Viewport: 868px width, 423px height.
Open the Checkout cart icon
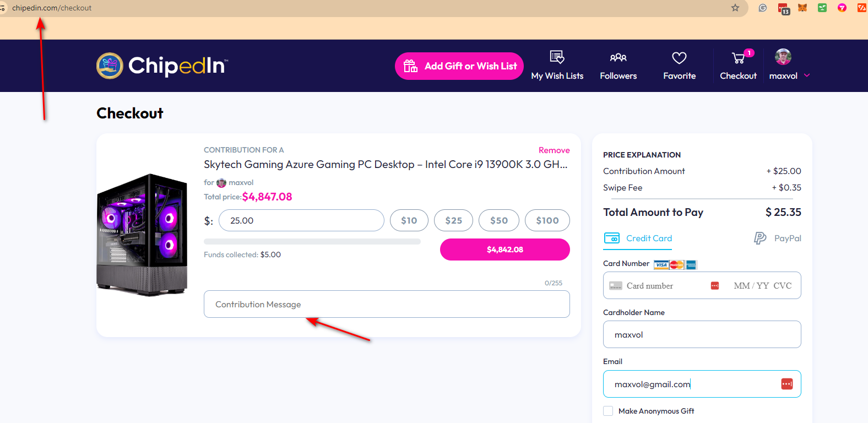738,58
